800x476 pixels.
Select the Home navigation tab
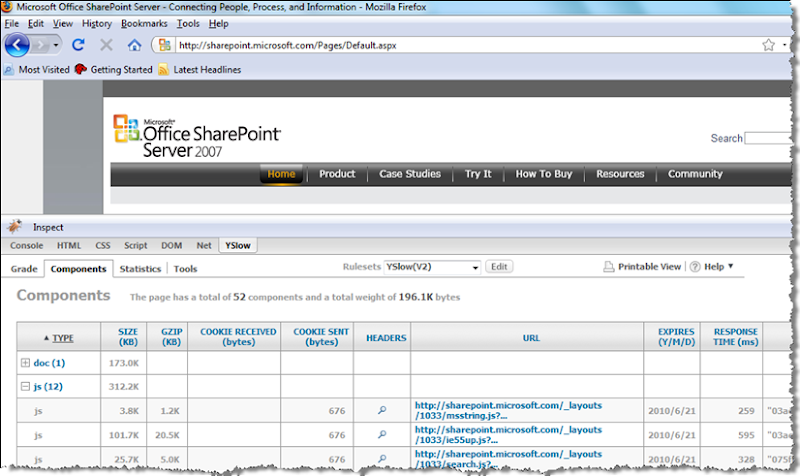point(281,174)
